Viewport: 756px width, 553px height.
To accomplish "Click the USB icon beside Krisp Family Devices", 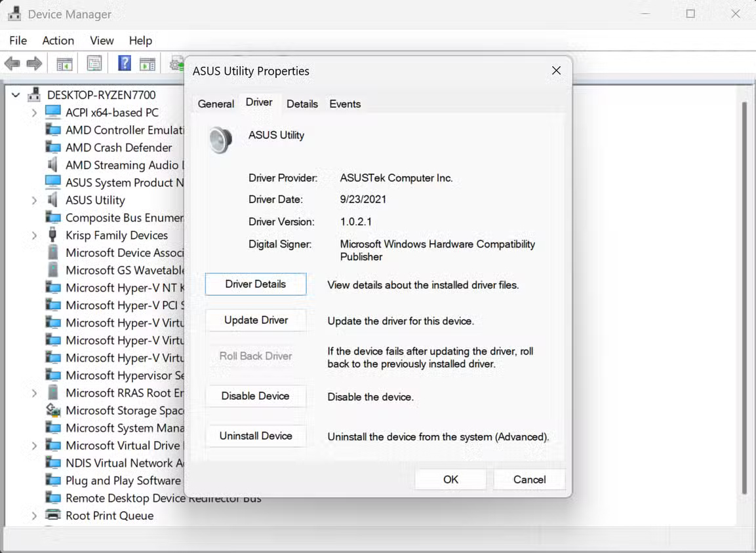I will [51, 235].
